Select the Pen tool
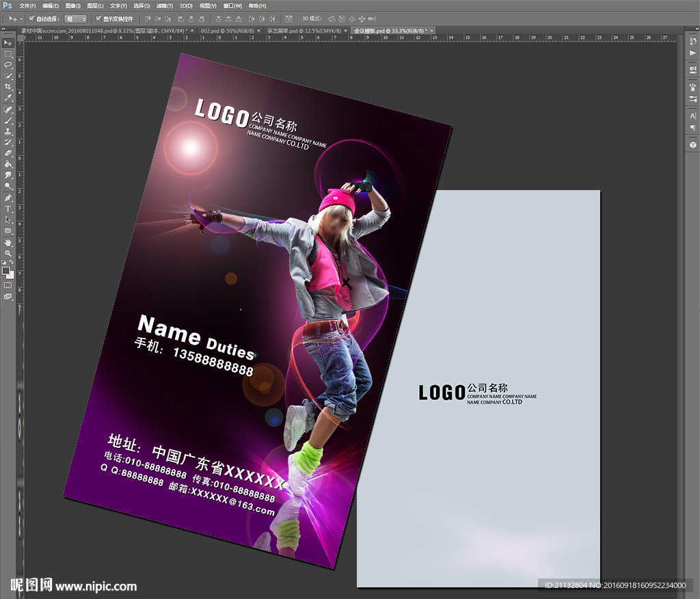 8,198
